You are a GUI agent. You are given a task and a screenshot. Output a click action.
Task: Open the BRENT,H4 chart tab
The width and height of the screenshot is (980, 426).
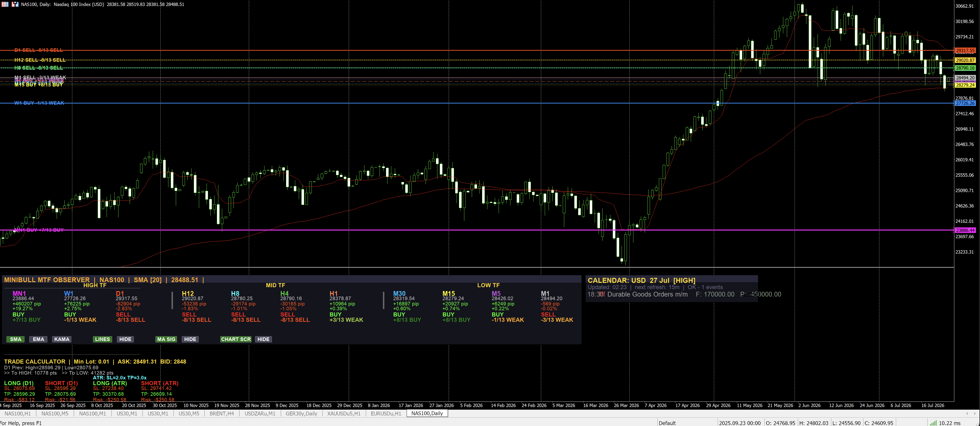tap(222, 414)
